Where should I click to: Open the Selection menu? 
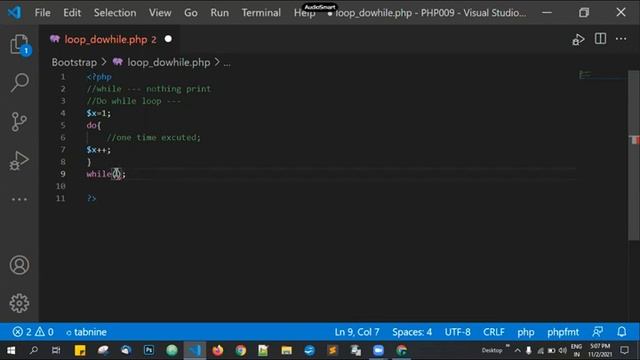(x=115, y=13)
